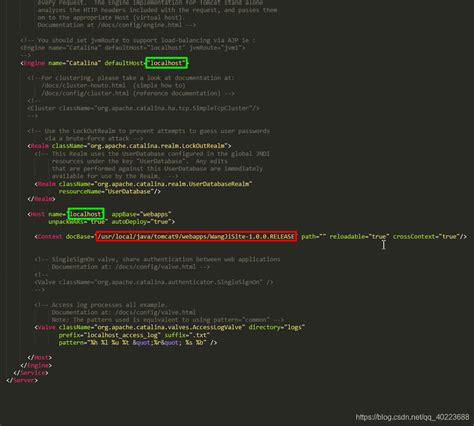The height and width of the screenshot is (426, 474).
Task: Click the closing </Host> tag
Action: tap(40, 358)
